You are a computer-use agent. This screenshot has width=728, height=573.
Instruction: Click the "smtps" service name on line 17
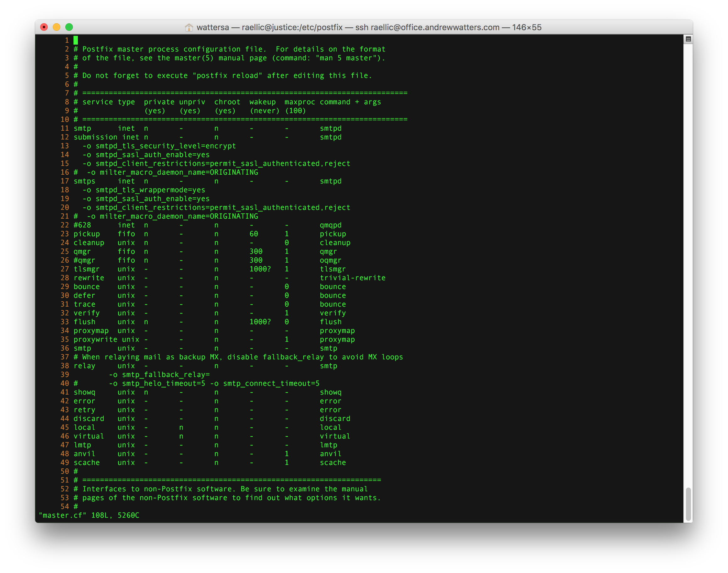pos(84,181)
